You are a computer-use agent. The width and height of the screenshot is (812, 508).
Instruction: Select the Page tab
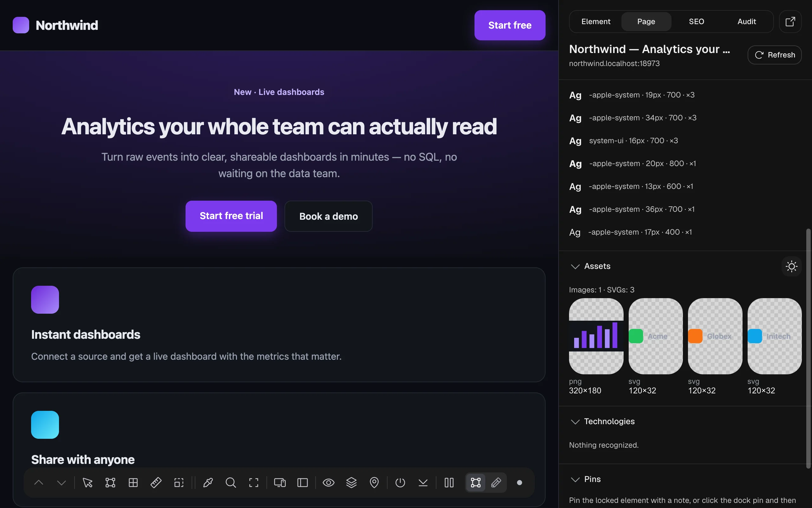click(x=646, y=22)
